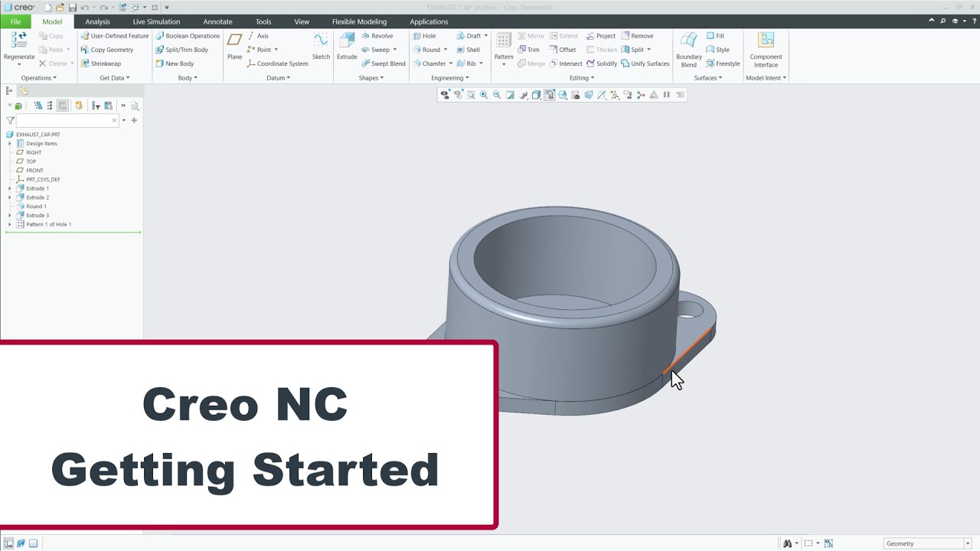Toggle model tree columns display button
The width and height of the screenshot is (980, 551).
pos(63,106)
